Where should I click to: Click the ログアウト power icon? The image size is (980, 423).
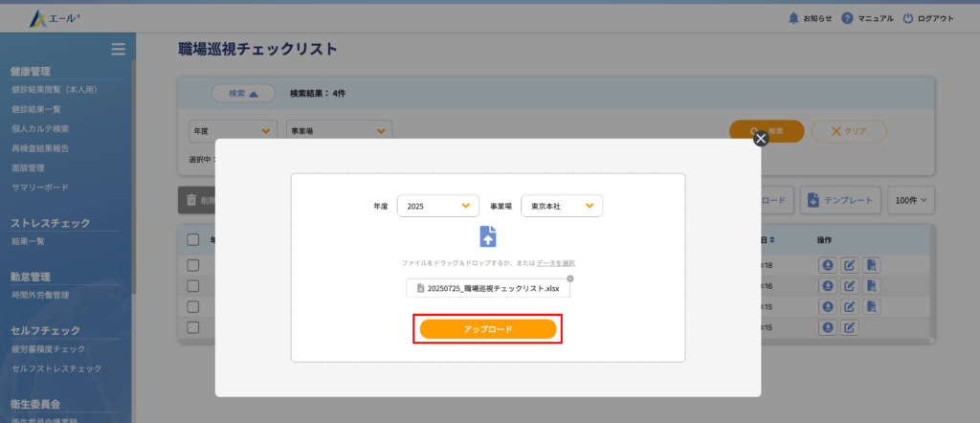click(x=907, y=18)
